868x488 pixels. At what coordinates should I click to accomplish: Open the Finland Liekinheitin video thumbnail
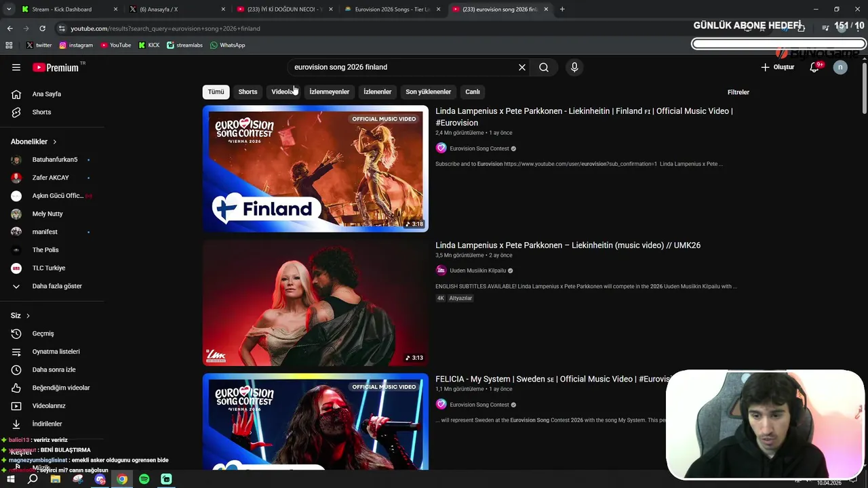click(x=315, y=169)
